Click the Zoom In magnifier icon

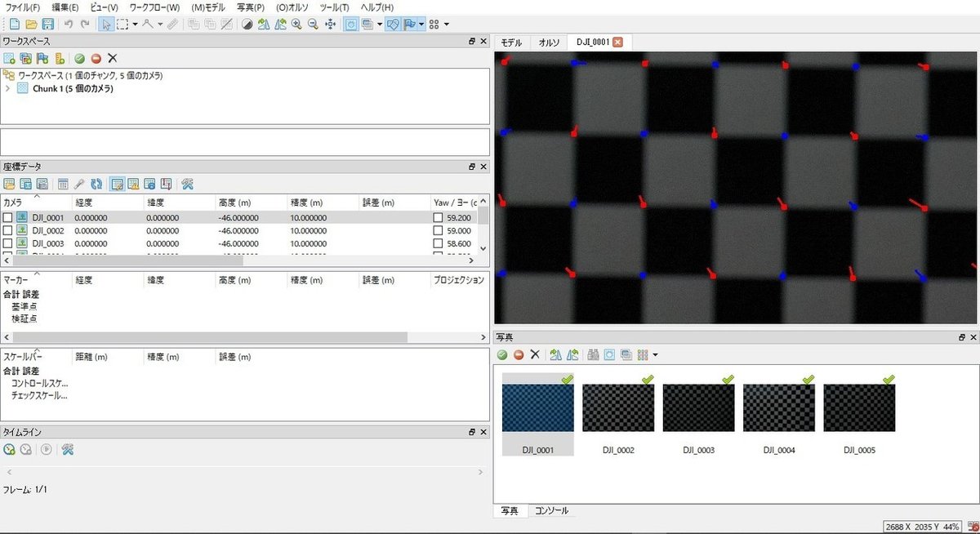(296, 24)
